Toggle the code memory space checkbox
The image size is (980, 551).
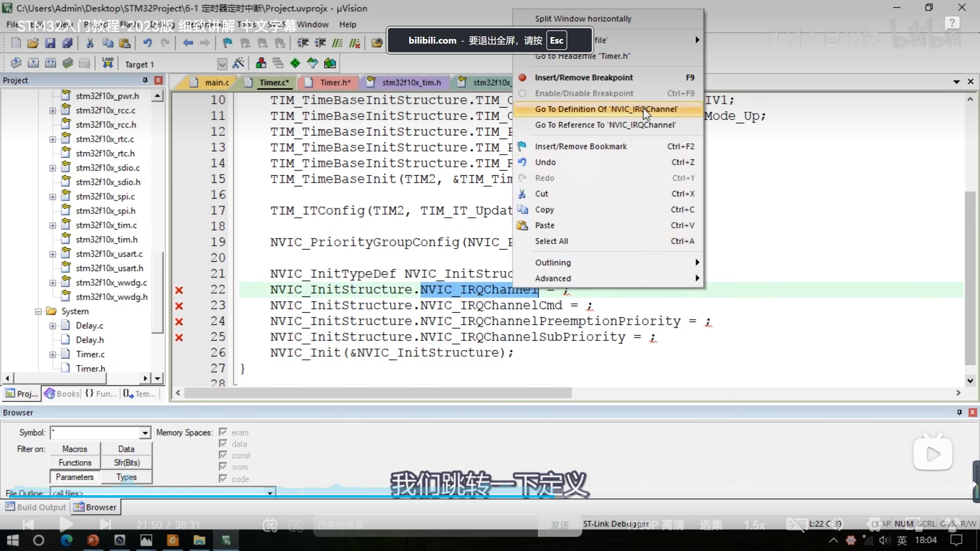(223, 479)
